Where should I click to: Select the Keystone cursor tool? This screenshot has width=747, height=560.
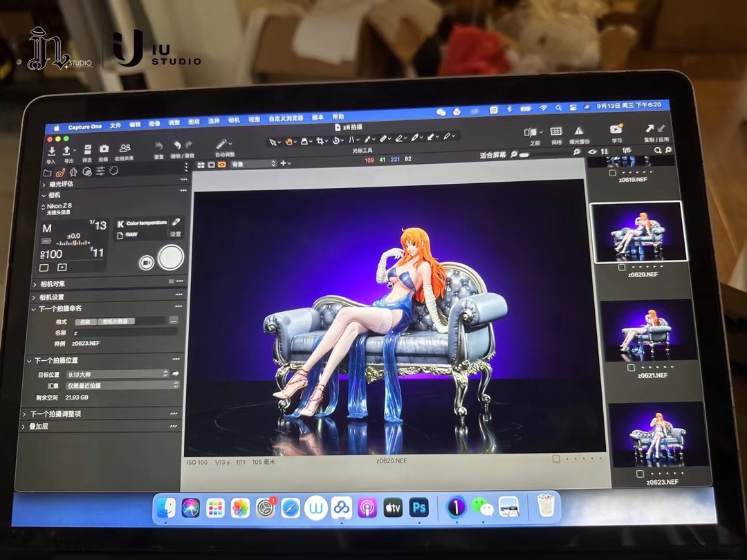click(x=352, y=140)
